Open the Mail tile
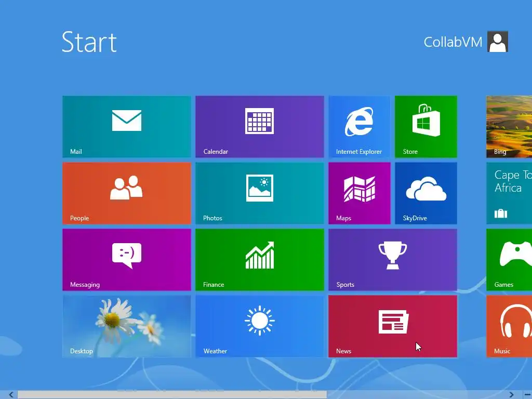This screenshot has height=399, width=532. click(x=127, y=127)
